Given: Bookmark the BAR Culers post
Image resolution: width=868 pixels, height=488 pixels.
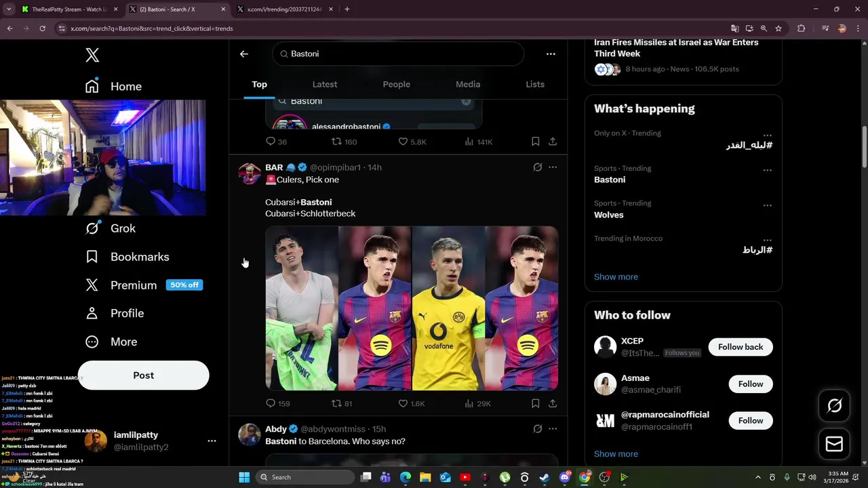Looking at the screenshot, I should [x=535, y=403].
